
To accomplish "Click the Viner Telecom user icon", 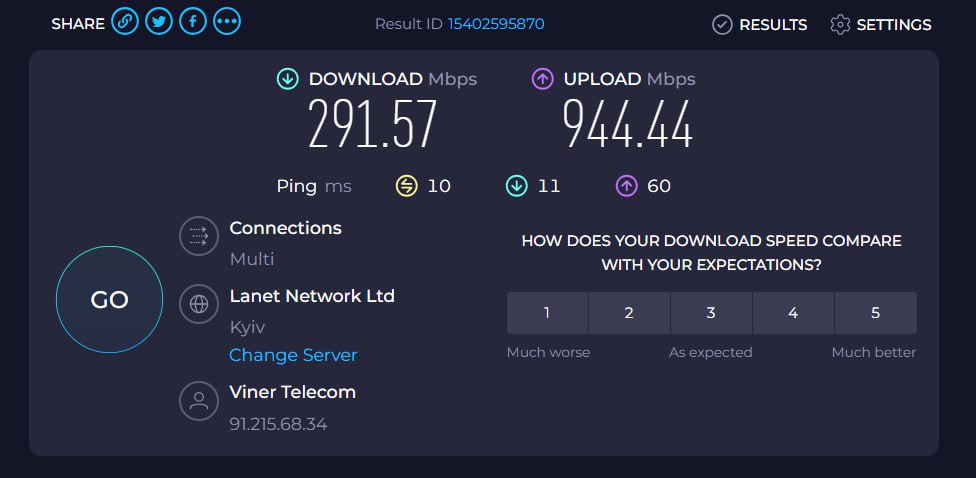I will 199,400.
